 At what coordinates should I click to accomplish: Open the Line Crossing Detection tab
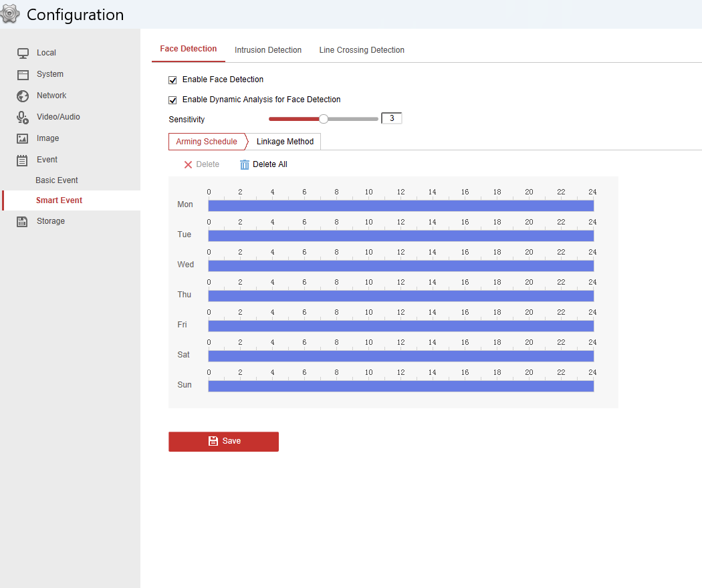click(362, 50)
